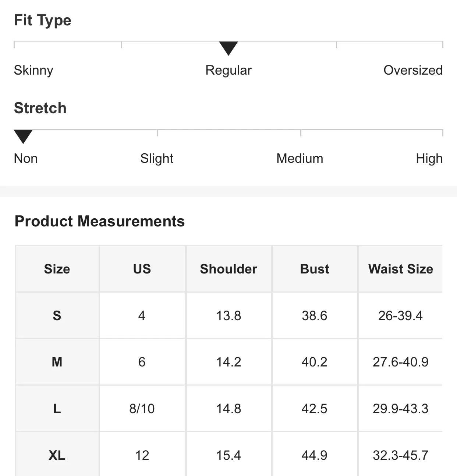Click the Bust column header
Screen dimensions: 457x476
click(315, 269)
